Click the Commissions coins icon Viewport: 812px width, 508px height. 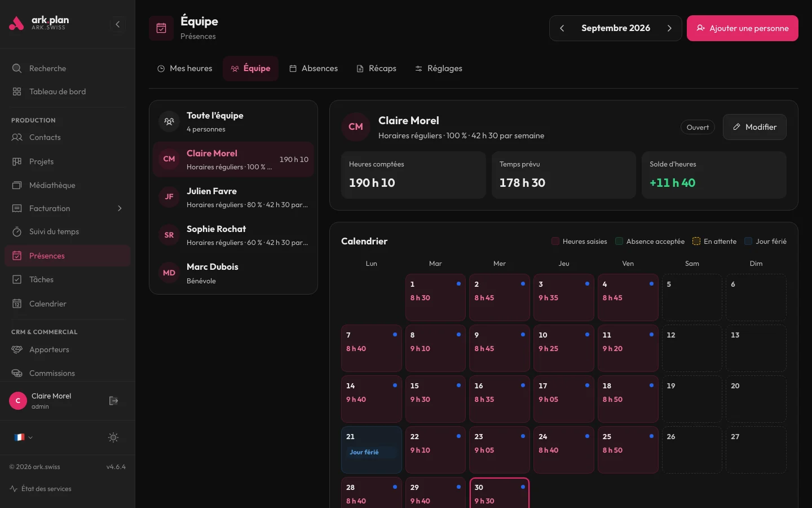[17, 373]
